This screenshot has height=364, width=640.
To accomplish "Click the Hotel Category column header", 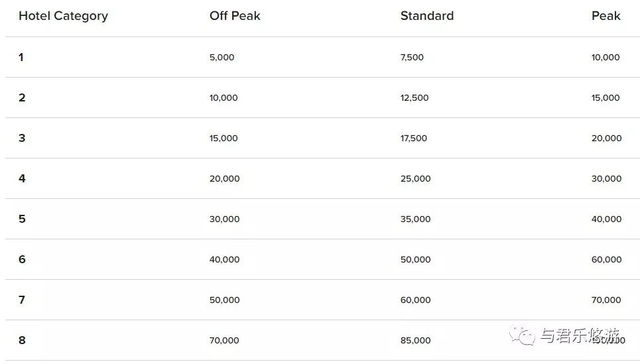I will (x=63, y=16).
